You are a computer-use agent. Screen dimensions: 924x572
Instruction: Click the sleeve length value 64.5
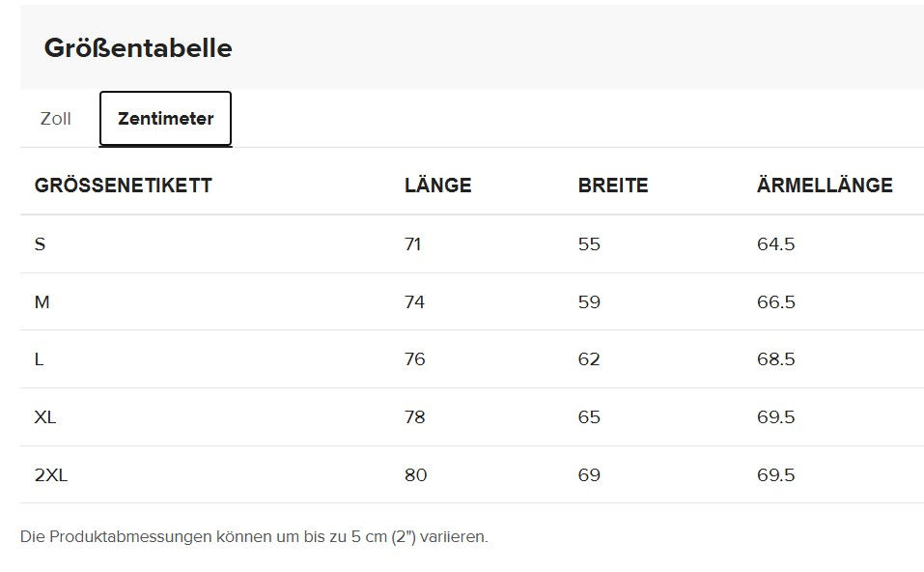776,244
